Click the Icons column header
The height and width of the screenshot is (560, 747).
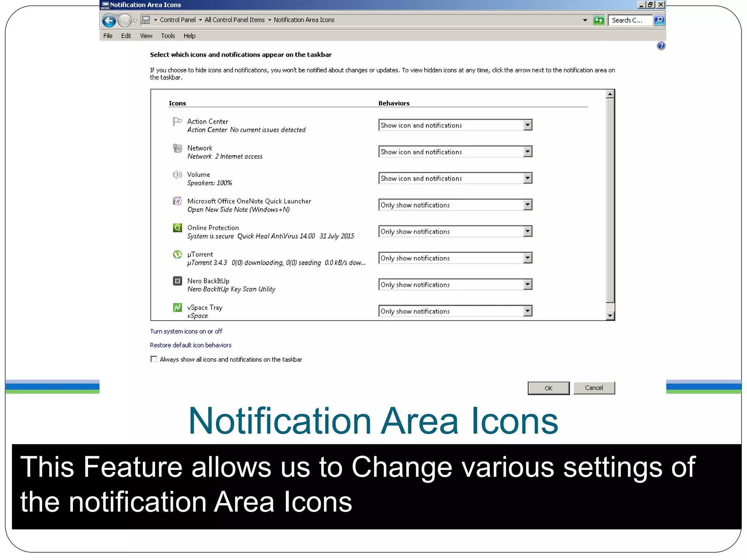(177, 104)
